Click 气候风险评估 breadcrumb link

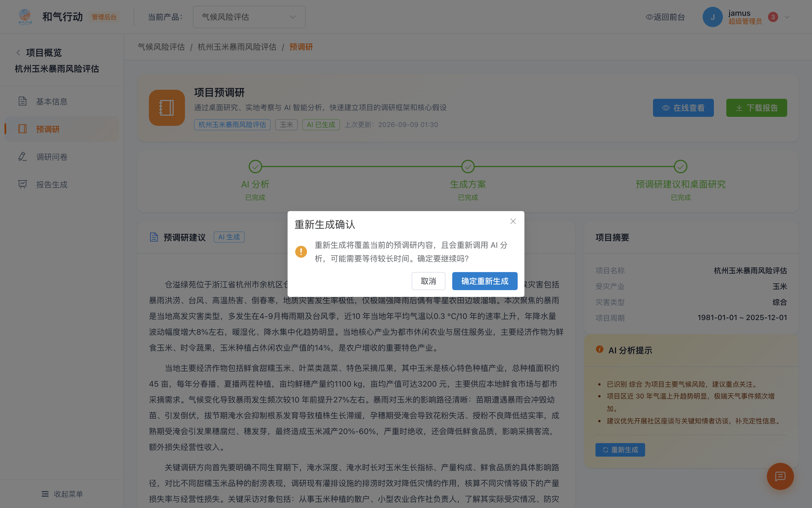pyautogui.click(x=161, y=47)
